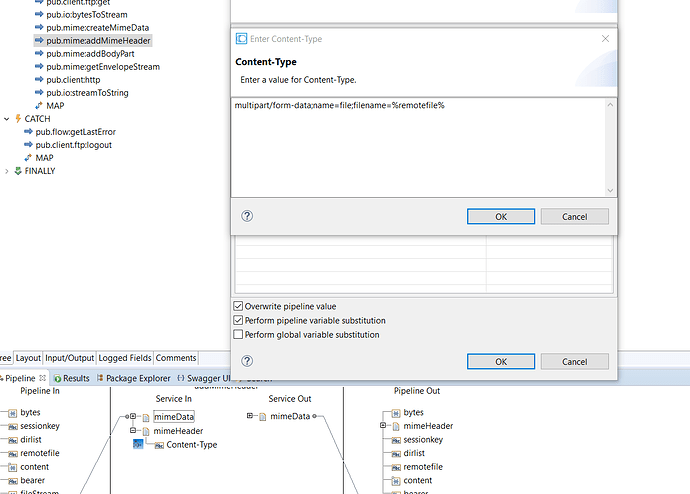Click the pub.mime:addMimeHeader step arrow icon
Image resolution: width=690 pixels, height=494 pixels.
pyautogui.click(x=39, y=40)
